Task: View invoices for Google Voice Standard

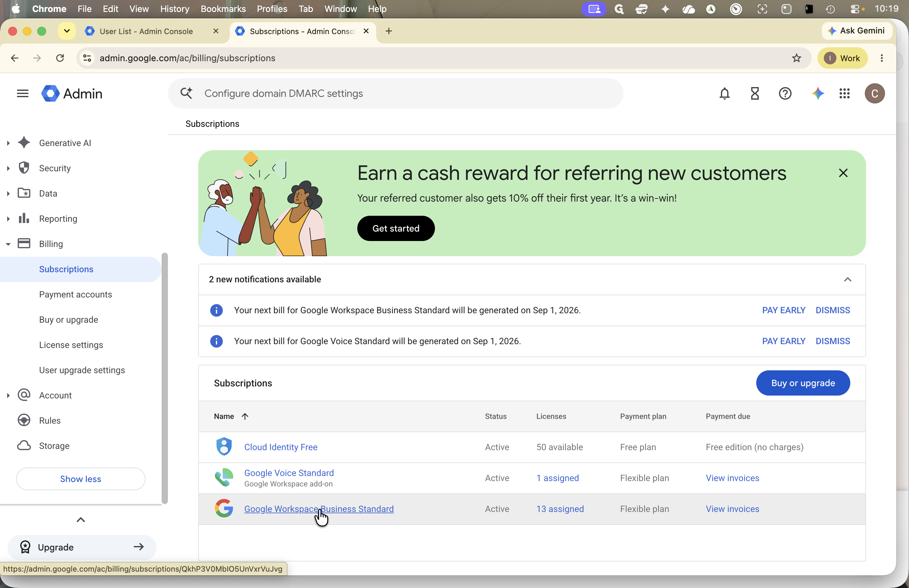Action: 732,478
